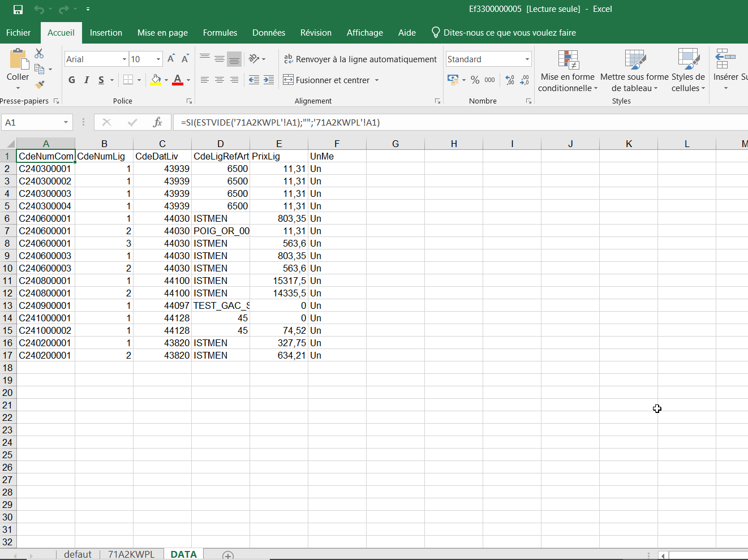748x560 pixels.
Task: Click the Format Painter brush icon
Action: pyautogui.click(x=39, y=85)
